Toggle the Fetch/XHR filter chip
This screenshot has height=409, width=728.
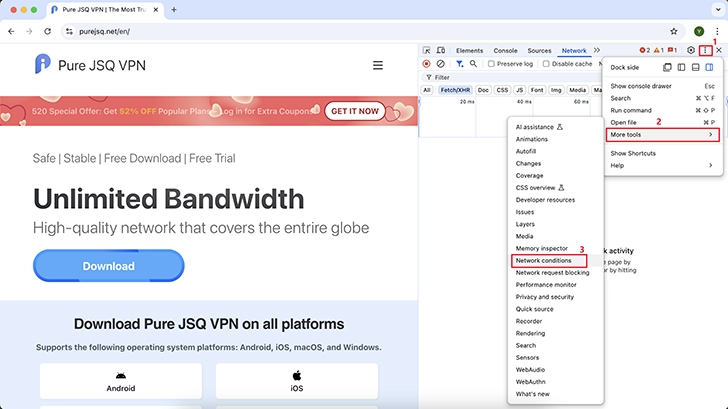[x=455, y=90]
